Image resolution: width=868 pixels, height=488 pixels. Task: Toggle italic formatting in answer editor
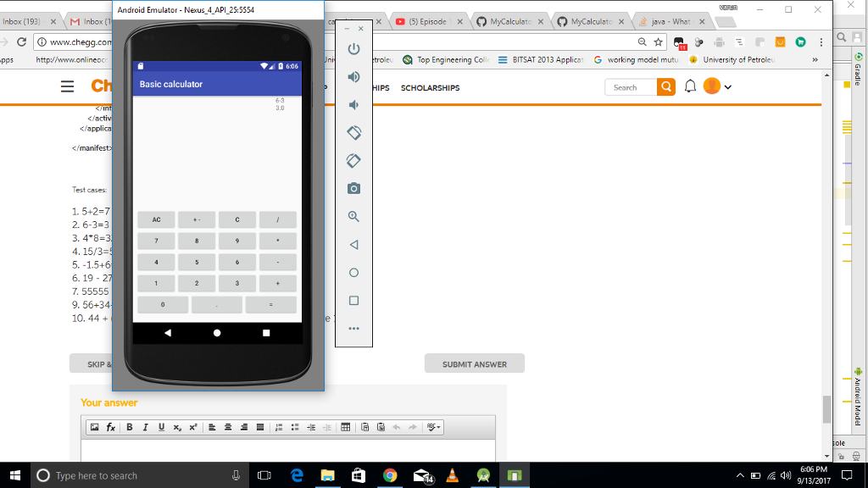click(x=146, y=427)
